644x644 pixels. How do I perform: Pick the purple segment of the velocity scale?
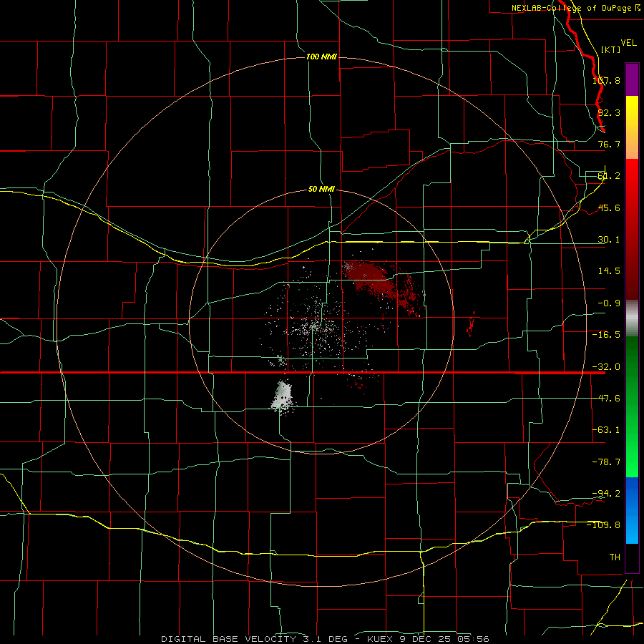[x=632, y=79]
